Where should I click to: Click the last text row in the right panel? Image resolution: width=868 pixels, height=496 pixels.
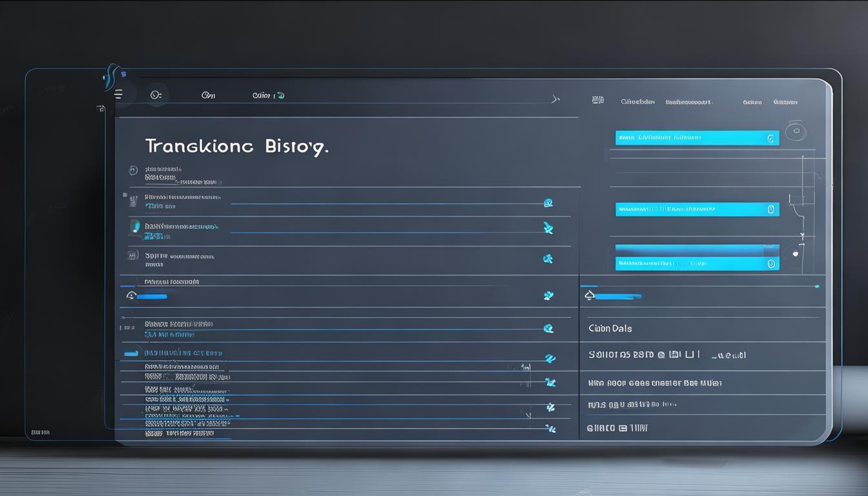coord(617,428)
